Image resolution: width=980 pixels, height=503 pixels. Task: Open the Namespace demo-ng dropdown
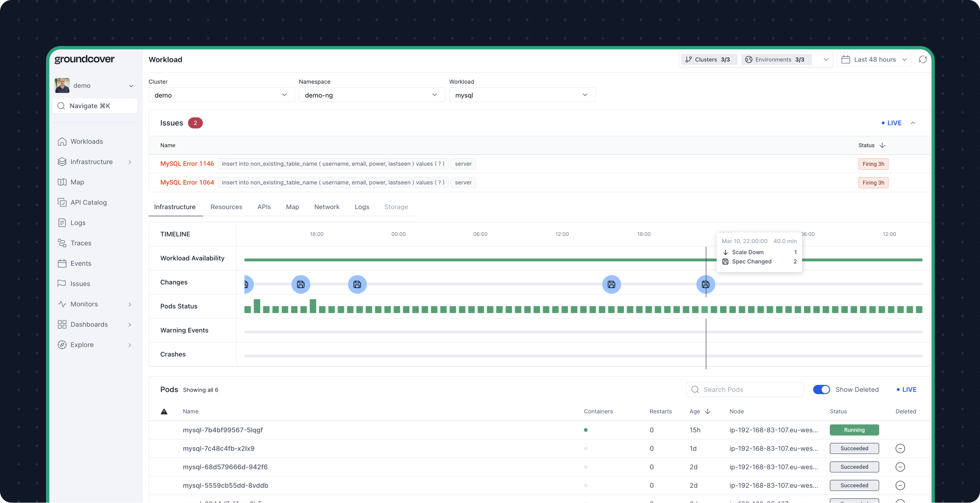click(x=371, y=95)
